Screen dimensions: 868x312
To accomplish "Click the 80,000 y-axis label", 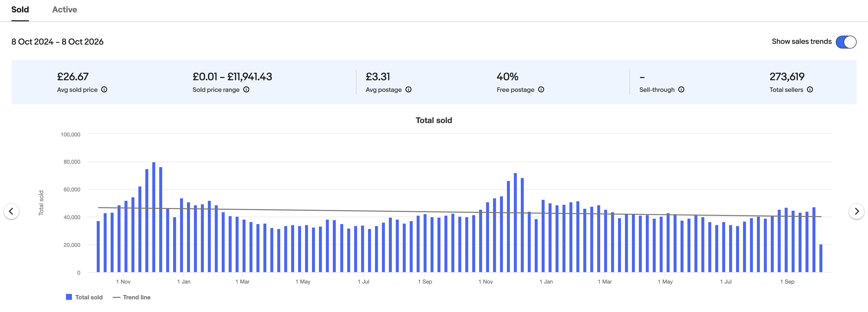I will [72, 162].
